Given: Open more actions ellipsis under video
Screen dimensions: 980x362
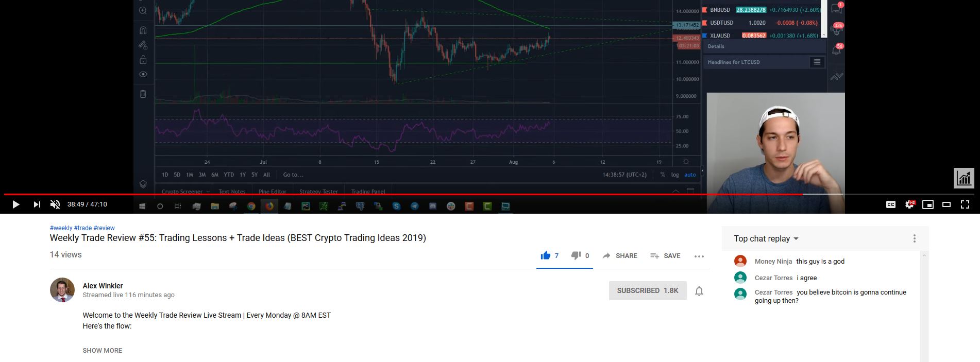Looking at the screenshot, I should [699, 256].
